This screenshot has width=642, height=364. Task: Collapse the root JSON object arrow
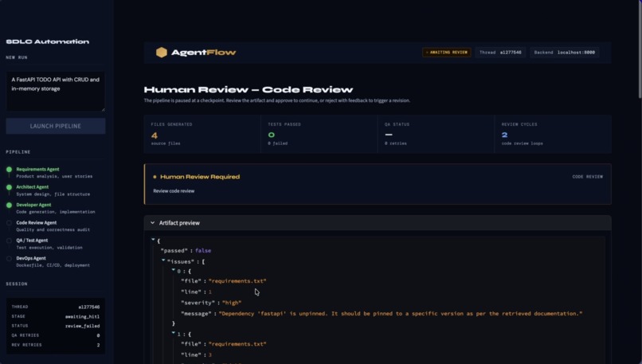coord(153,239)
